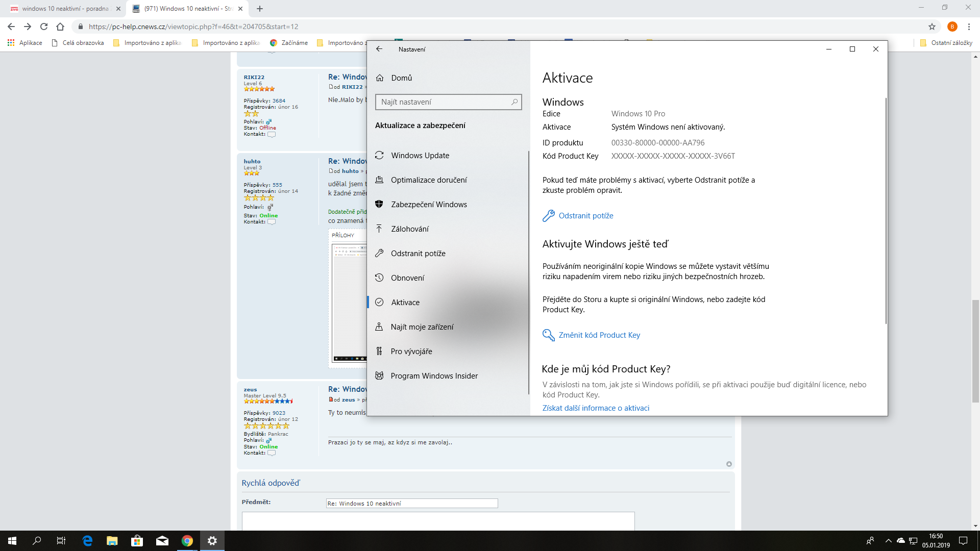Viewport: 980px width, 551px height.
Task: Click the Předmět subject input field
Action: click(411, 504)
